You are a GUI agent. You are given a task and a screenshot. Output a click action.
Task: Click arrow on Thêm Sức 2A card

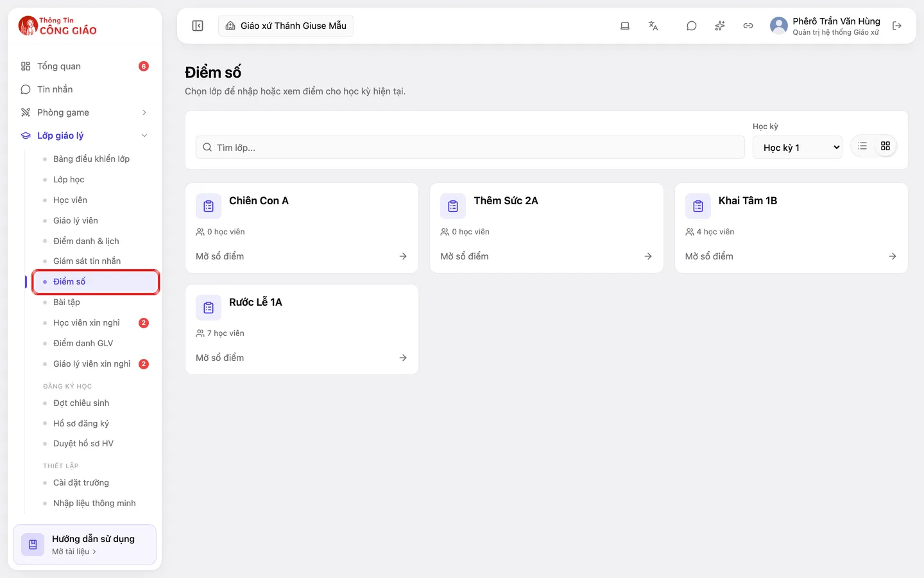pos(648,256)
